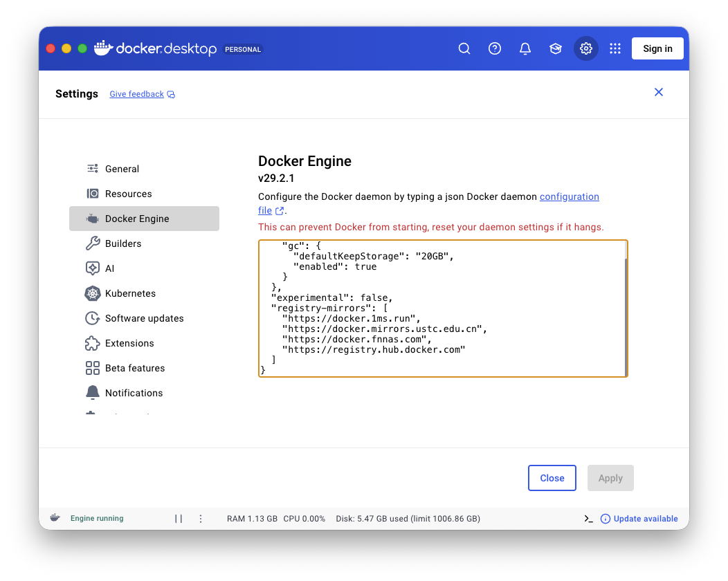Screen dimensions: 728x581
Task: Open the Kubernetes settings section
Action: pyautogui.click(x=130, y=293)
